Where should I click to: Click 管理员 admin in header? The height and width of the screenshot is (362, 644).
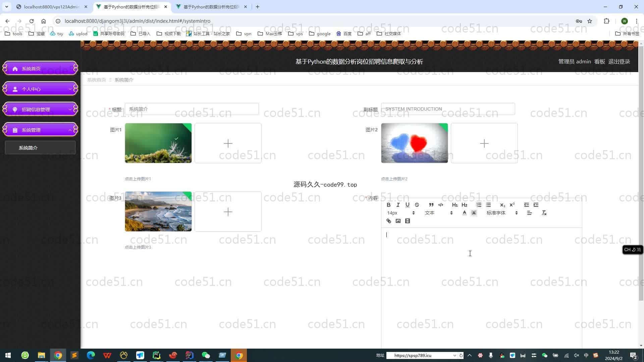574,62
